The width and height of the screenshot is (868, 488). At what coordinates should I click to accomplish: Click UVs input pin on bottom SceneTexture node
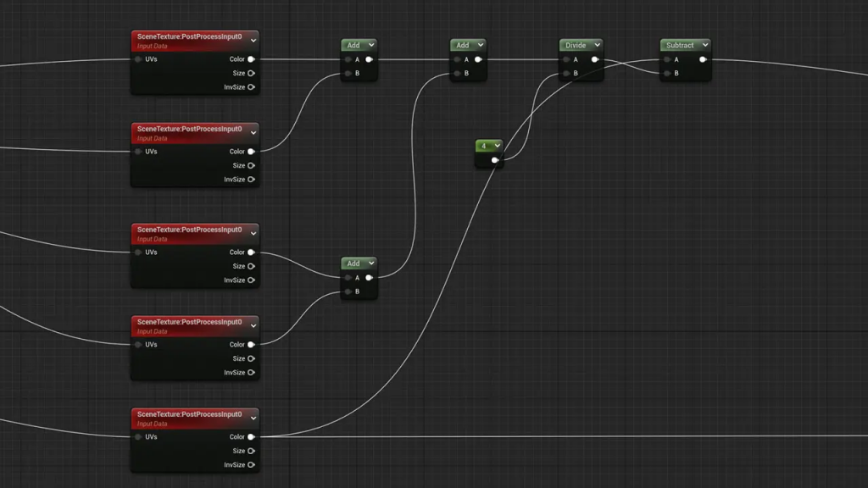[x=139, y=437]
